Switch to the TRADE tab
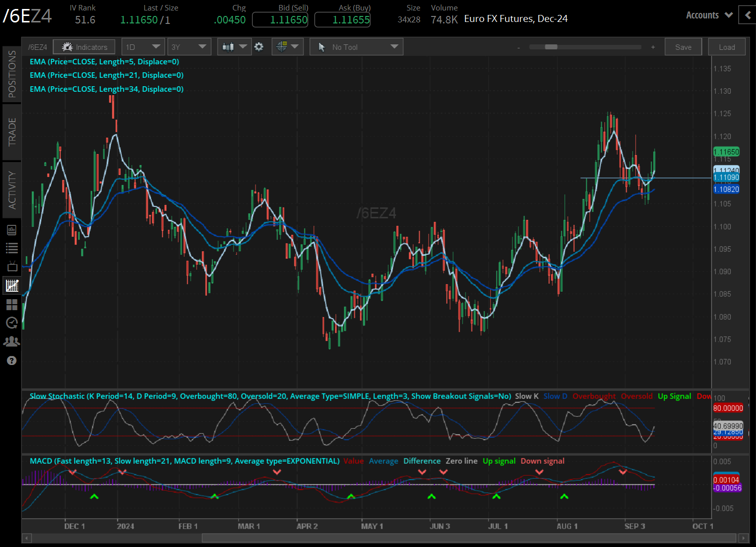The width and height of the screenshot is (756, 547). (12, 132)
